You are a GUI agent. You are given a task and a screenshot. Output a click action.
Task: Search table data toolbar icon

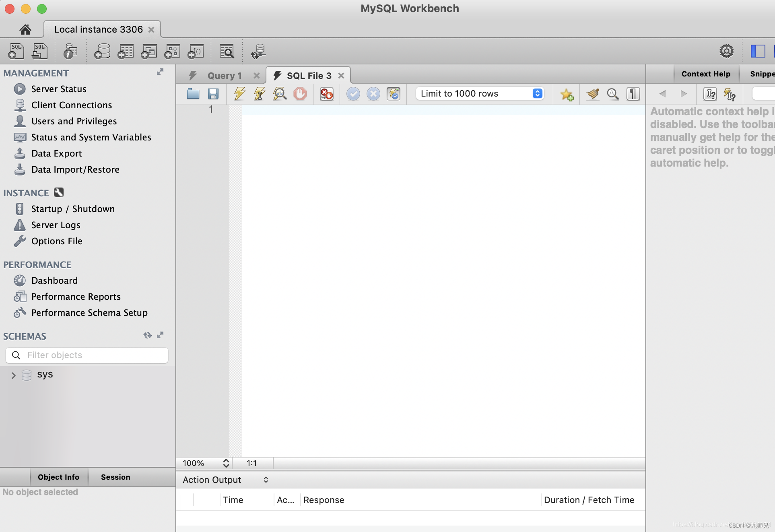(227, 52)
